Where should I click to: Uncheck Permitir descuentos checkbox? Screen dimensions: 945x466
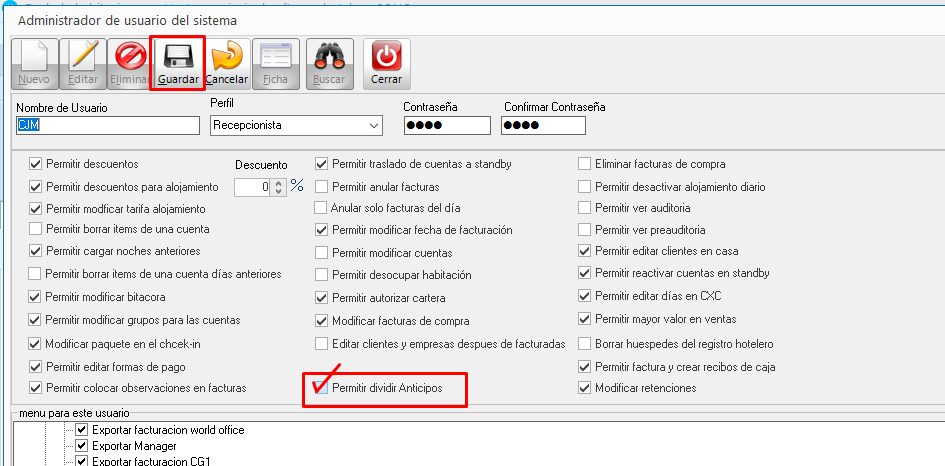(37, 163)
